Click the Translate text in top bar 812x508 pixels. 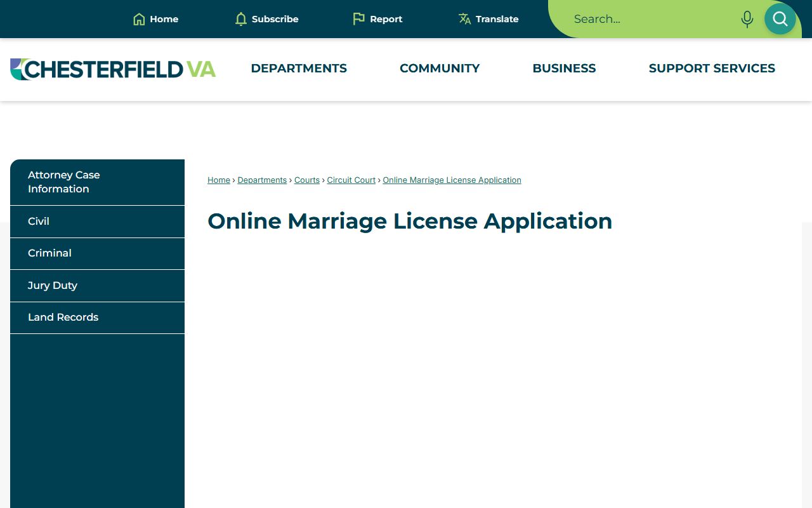[x=497, y=19]
